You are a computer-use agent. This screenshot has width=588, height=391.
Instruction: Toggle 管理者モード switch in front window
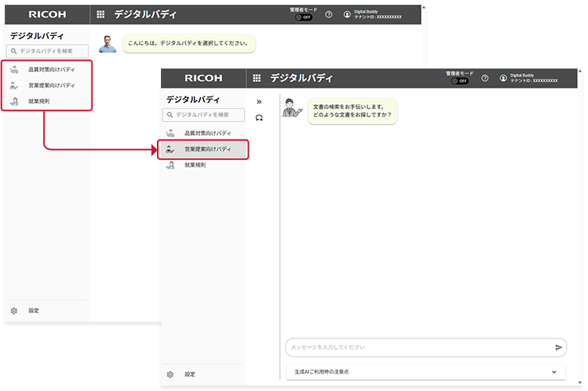(x=460, y=81)
